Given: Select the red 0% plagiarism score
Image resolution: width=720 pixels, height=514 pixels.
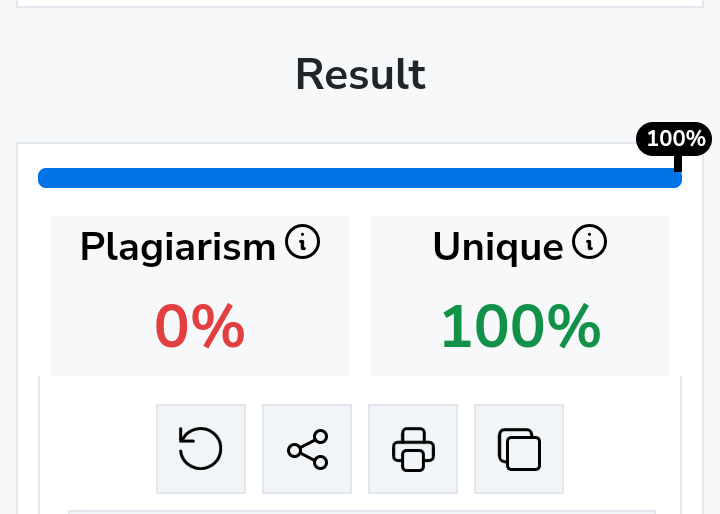Looking at the screenshot, I should (x=200, y=326).
